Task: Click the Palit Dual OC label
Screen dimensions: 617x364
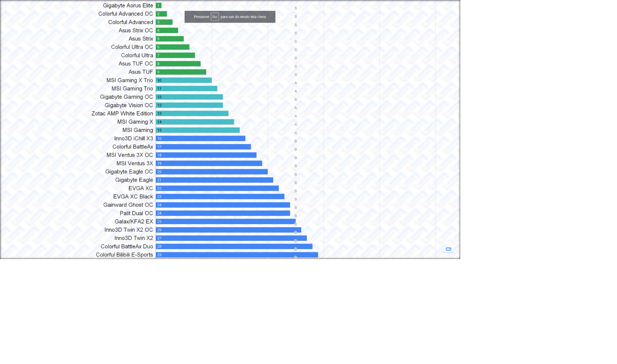Action: point(136,213)
